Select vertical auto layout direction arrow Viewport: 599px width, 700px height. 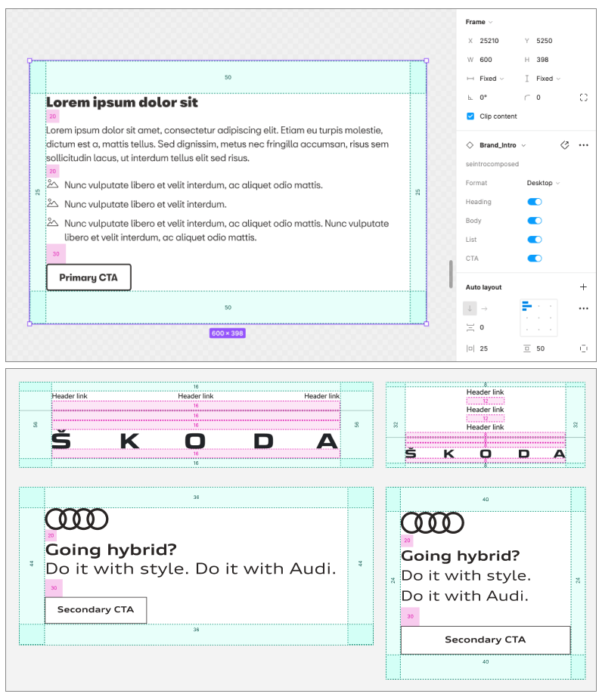470,308
